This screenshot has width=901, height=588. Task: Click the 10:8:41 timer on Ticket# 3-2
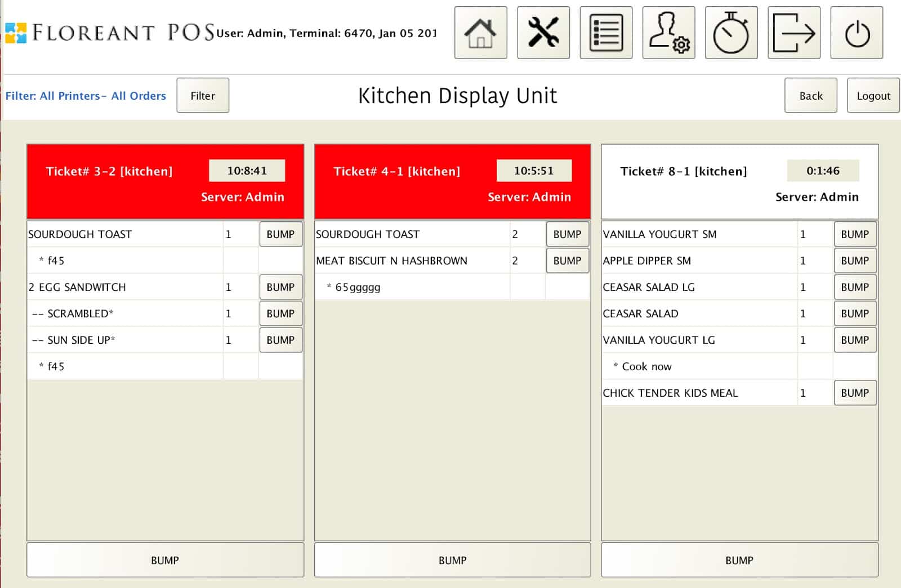click(247, 170)
